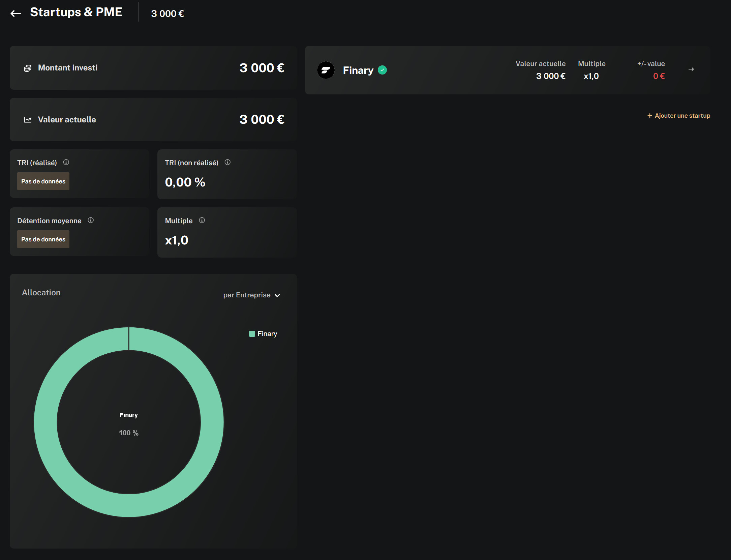Click the 100 % label inside the donut
The height and width of the screenshot is (560, 731).
pyautogui.click(x=129, y=433)
